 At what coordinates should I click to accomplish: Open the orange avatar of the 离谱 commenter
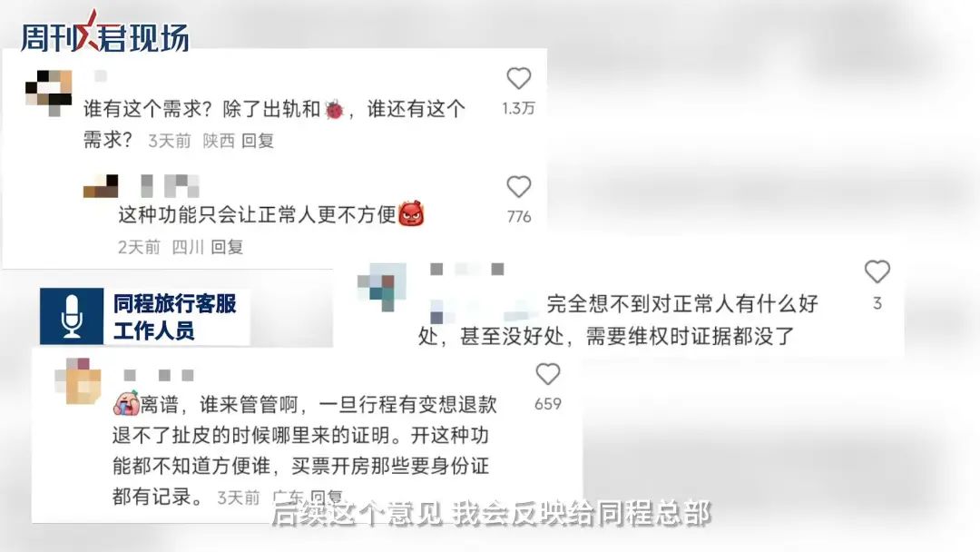(x=78, y=381)
